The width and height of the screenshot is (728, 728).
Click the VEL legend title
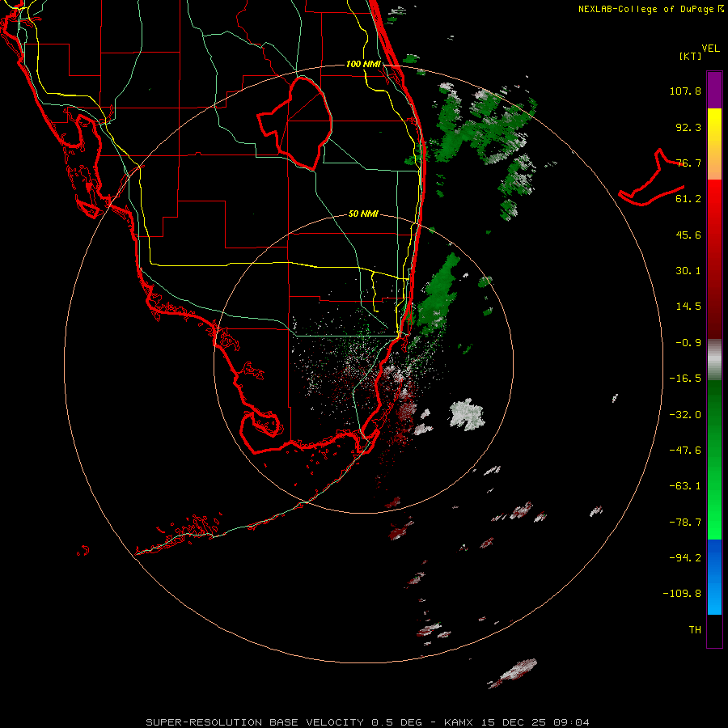pyautogui.click(x=710, y=49)
